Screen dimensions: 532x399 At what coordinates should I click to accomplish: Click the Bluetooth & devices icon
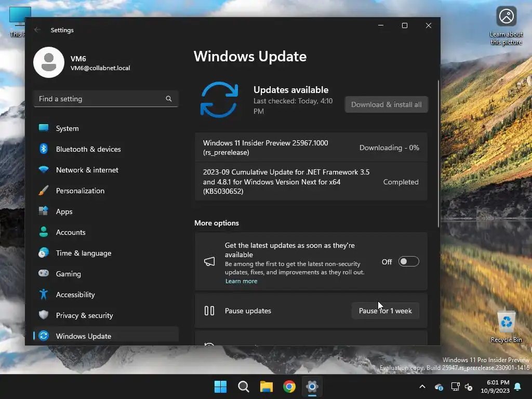coord(44,149)
